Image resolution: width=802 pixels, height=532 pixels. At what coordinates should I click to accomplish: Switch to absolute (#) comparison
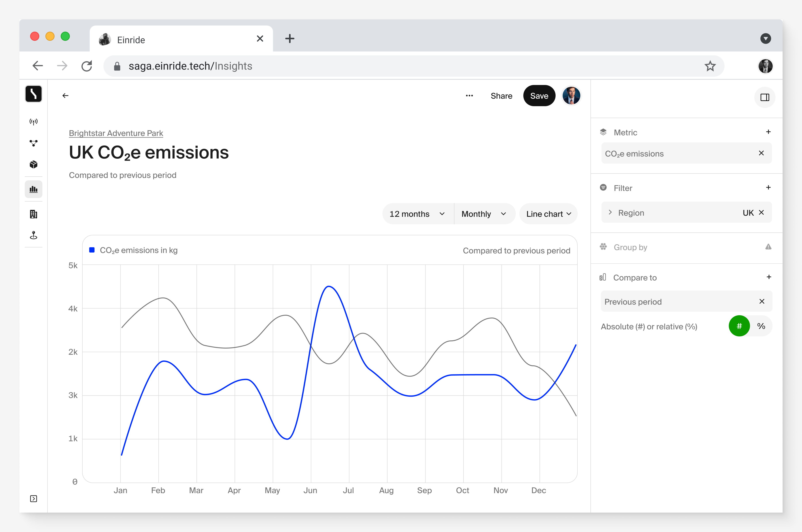739,326
